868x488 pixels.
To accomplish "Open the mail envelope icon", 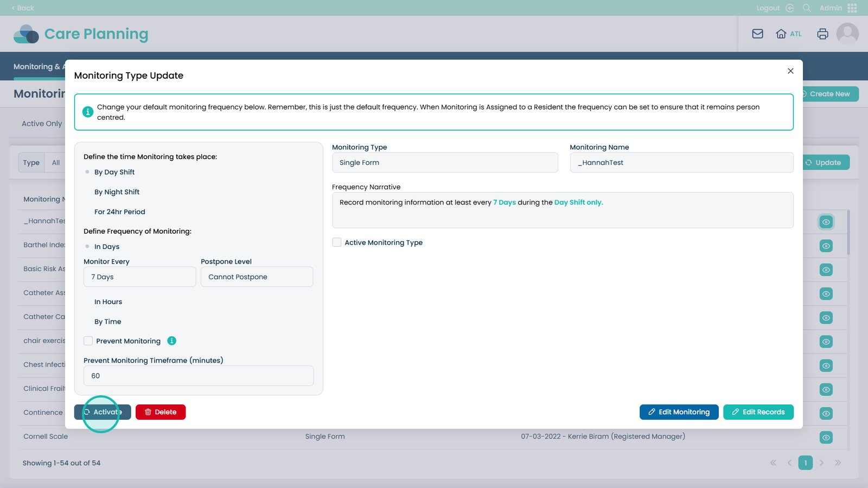I will (x=757, y=34).
